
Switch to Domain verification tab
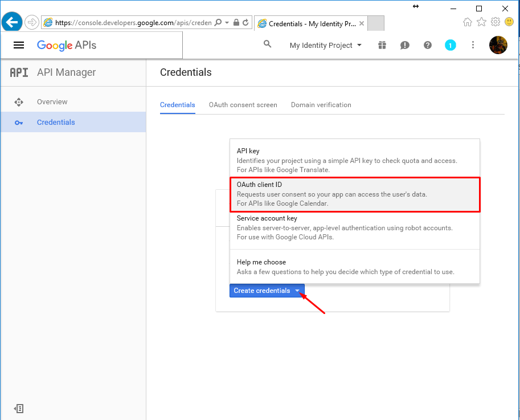[321, 105]
